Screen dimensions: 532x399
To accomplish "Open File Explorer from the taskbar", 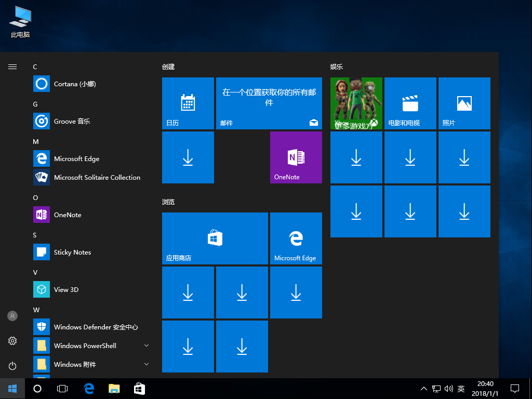I will point(114,389).
